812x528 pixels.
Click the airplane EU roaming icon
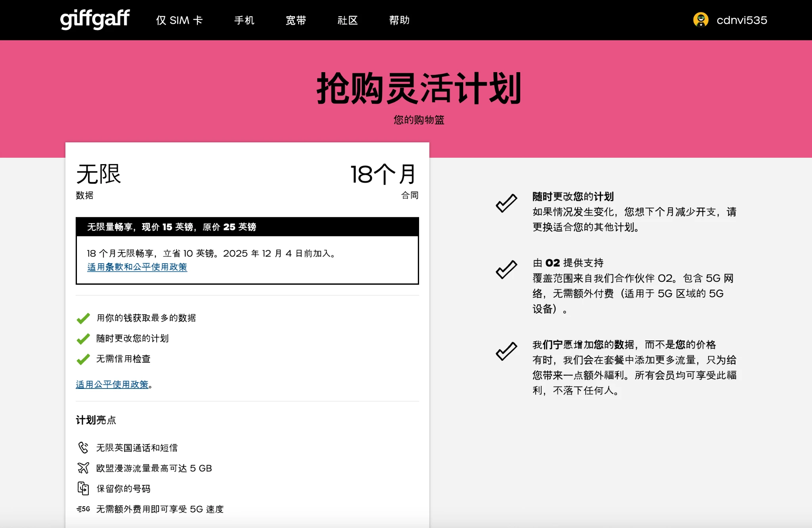[83, 468]
